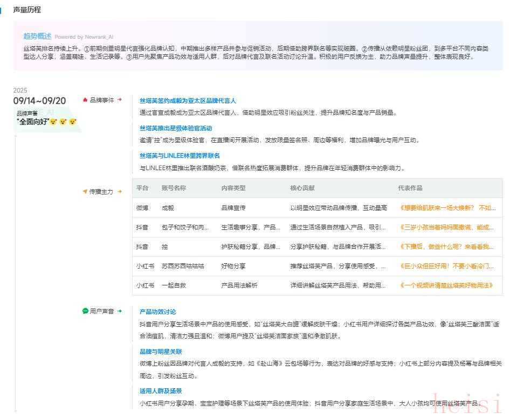The height and width of the screenshot is (420, 511).
Task: Click the red flame icon beside 品牌事件
Action: coord(85,100)
